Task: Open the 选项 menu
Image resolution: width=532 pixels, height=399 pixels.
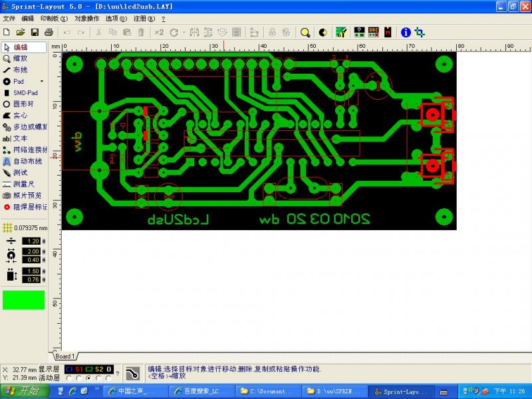Action: [x=114, y=19]
